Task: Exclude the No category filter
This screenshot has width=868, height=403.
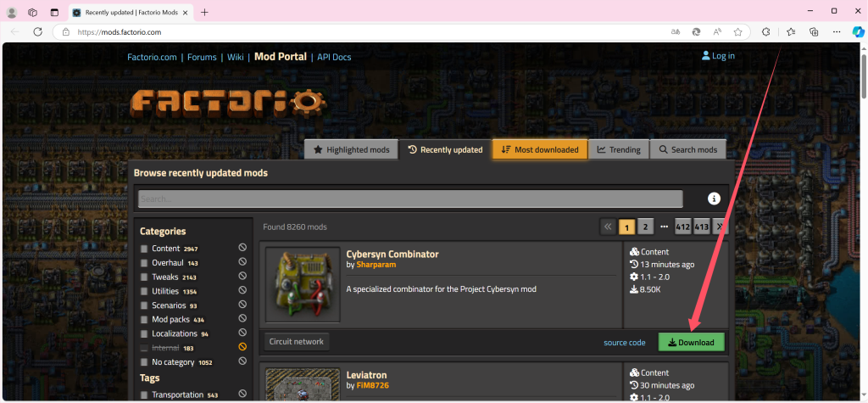Action: pyautogui.click(x=242, y=361)
